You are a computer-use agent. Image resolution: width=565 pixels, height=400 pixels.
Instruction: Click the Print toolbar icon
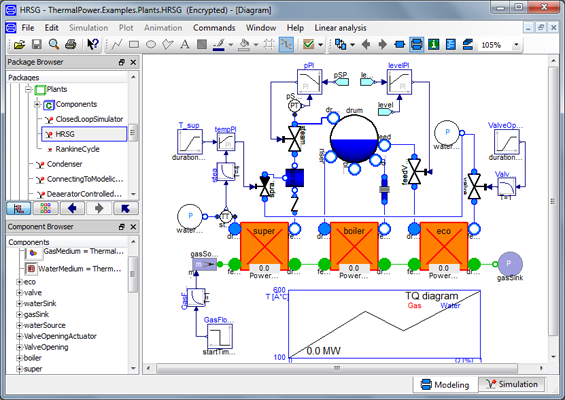coord(71,45)
